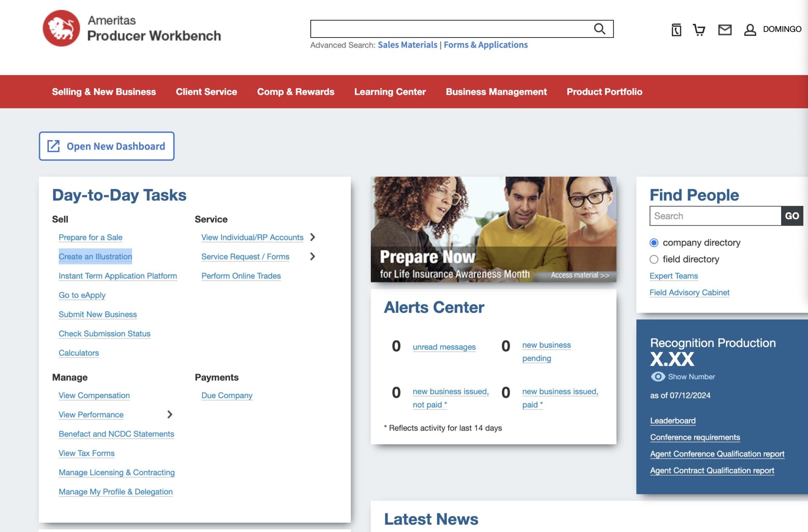Open the Leaderboard link
Image resolution: width=808 pixels, height=532 pixels.
click(673, 421)
